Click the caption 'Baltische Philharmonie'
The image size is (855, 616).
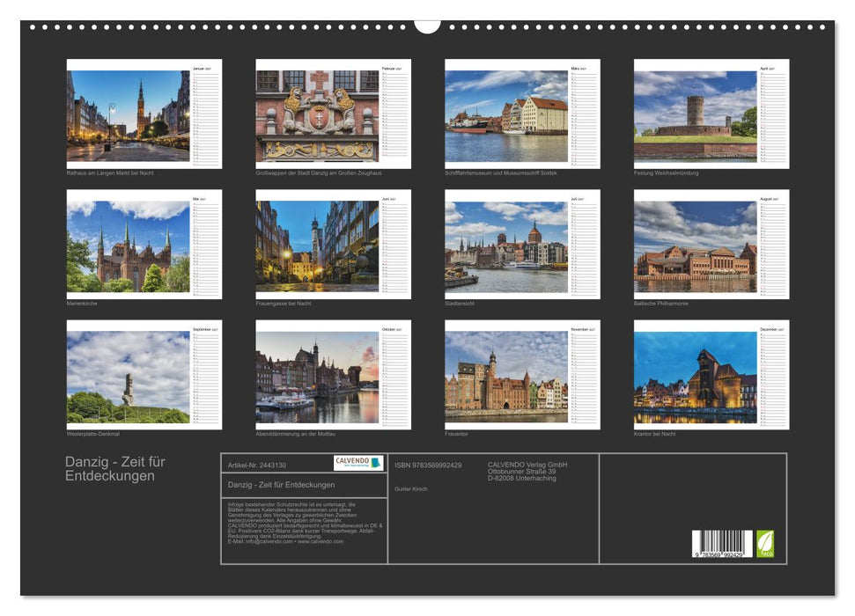click(661, 303)
